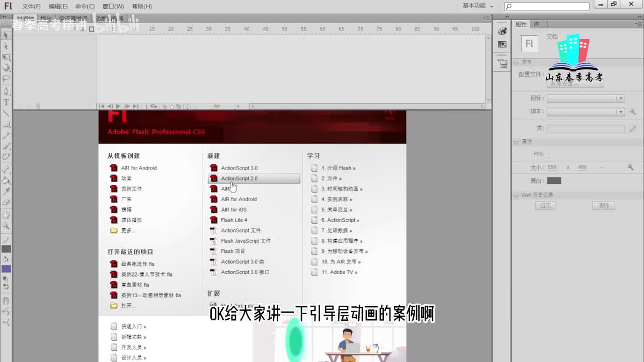Click the fill color swatch in toolbar
This screenshot has width=644, height=362.
pos(6,269)
